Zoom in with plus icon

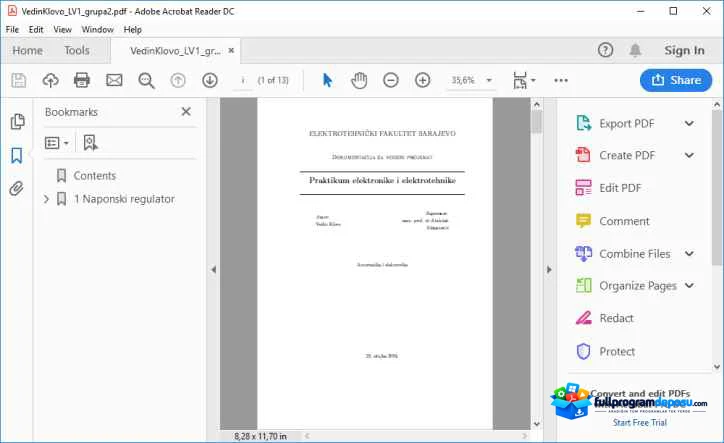[x=422, y=80]
